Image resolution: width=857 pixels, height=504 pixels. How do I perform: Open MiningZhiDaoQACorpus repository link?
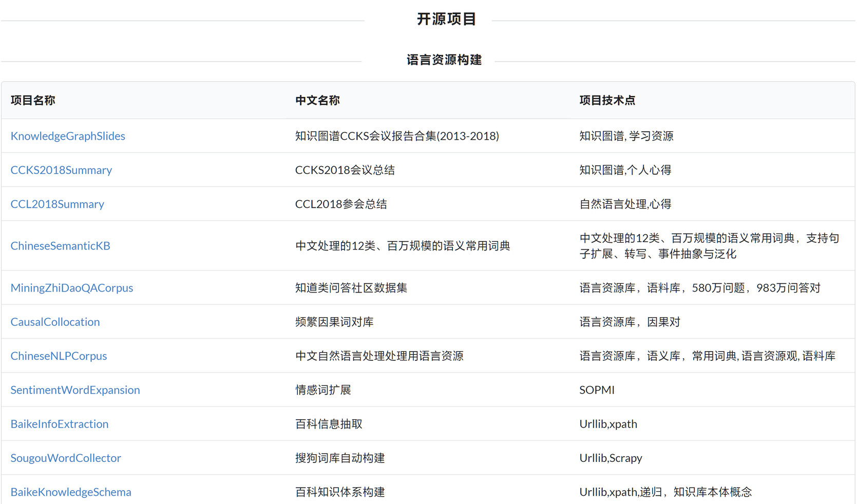71,288
